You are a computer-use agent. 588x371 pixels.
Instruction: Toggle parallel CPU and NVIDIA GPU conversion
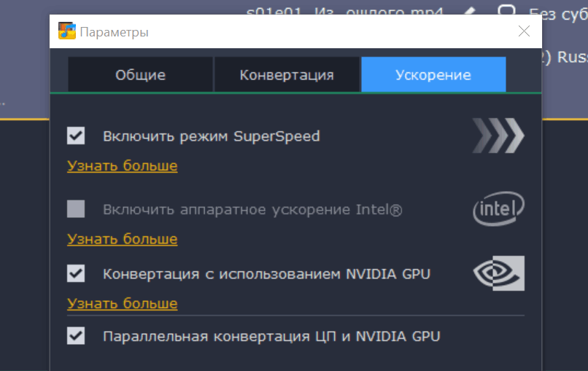(x=76, y=336)
